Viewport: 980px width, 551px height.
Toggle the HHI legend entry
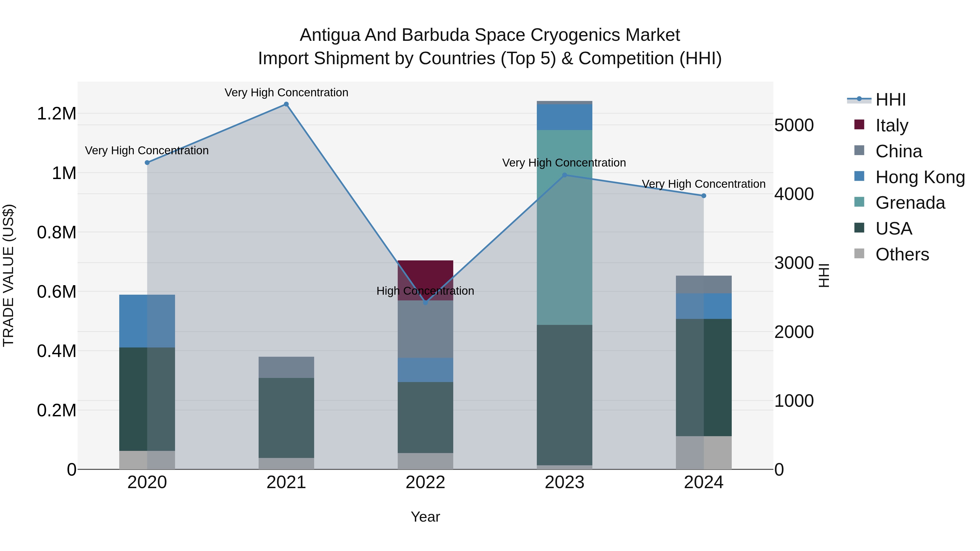[x=876, y=100]
